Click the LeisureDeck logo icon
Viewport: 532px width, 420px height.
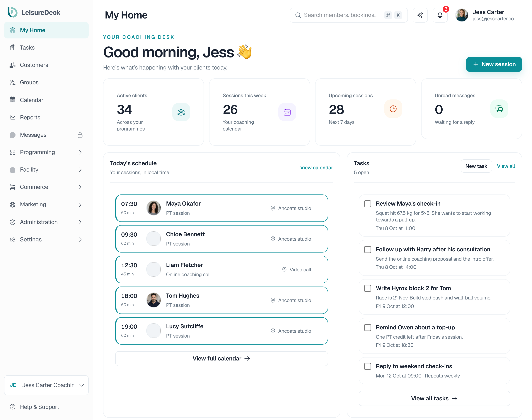[x=12, y=12]
